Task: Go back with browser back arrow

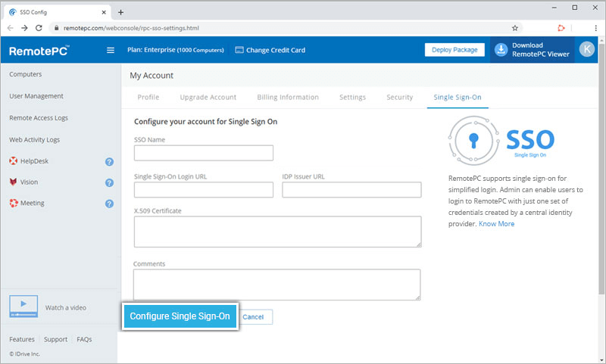Action: pos(11,28)
